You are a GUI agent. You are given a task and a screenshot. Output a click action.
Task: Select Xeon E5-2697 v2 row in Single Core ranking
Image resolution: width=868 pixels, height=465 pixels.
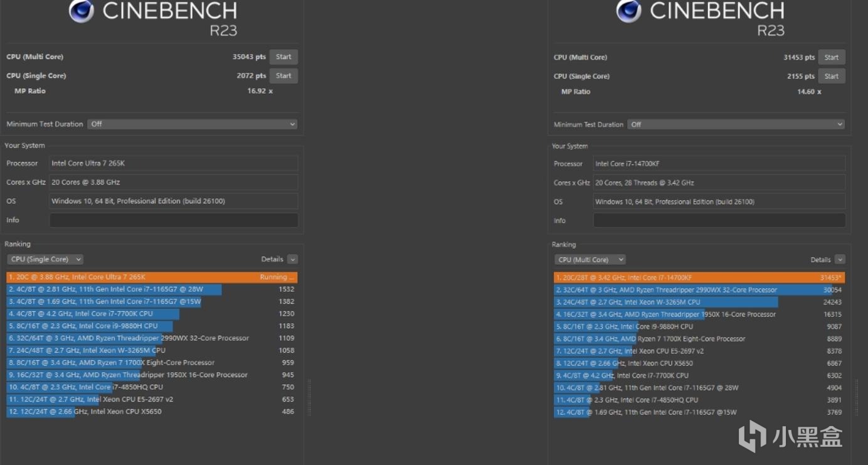(152, 399)
